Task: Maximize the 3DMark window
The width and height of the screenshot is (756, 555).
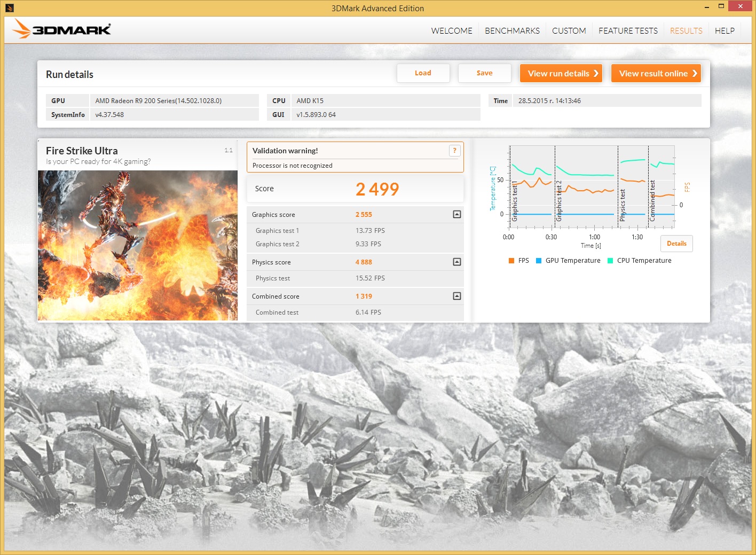Action: coord(721,6)
